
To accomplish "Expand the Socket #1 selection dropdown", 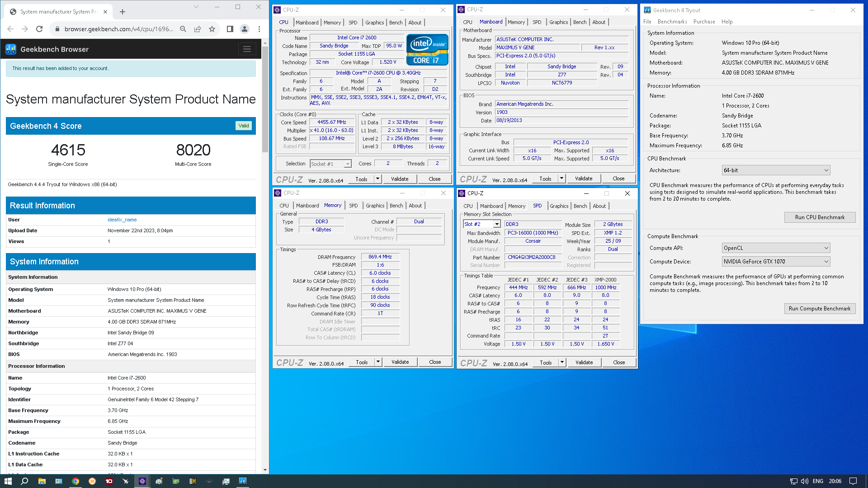I will (348, 164).
